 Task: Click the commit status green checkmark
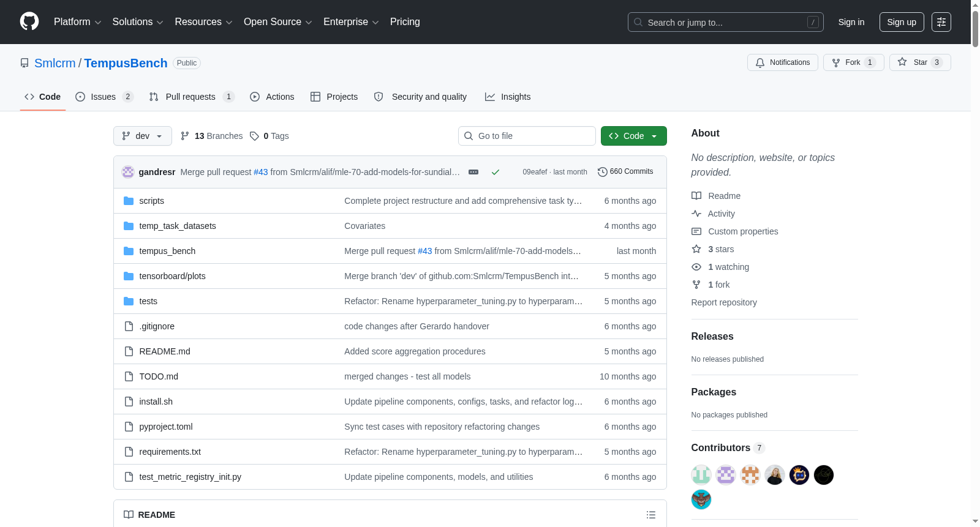pyautogui.click(x=496, y=172)
